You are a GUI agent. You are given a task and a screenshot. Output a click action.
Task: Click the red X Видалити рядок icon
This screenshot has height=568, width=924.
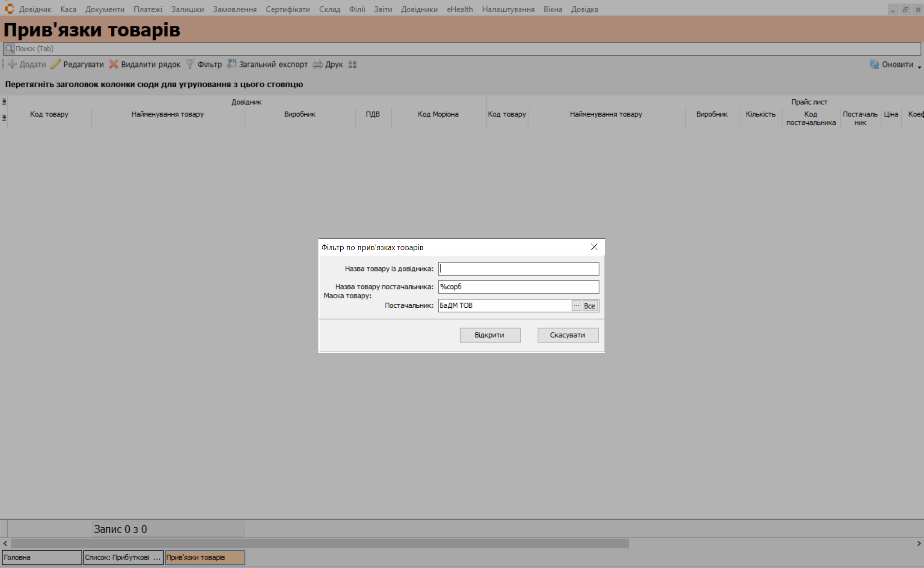[113, 64]
